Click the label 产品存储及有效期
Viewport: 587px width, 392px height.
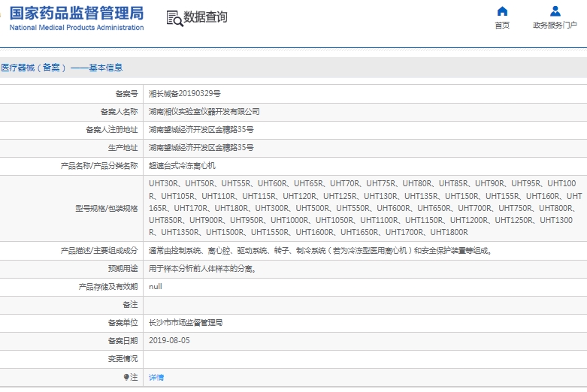coord(107,287)
